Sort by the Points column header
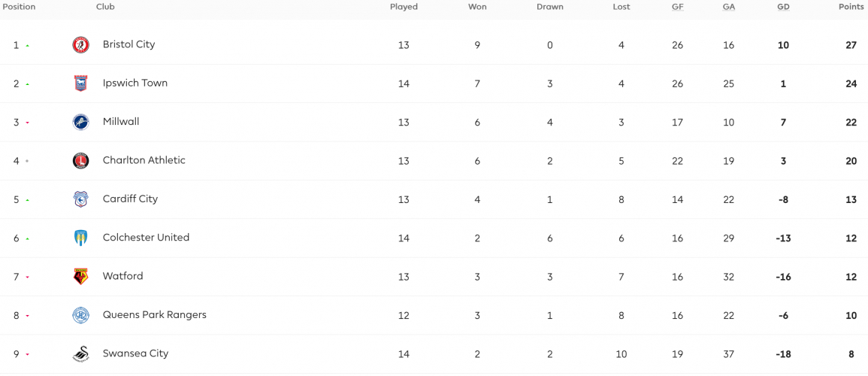 point(851,8)
